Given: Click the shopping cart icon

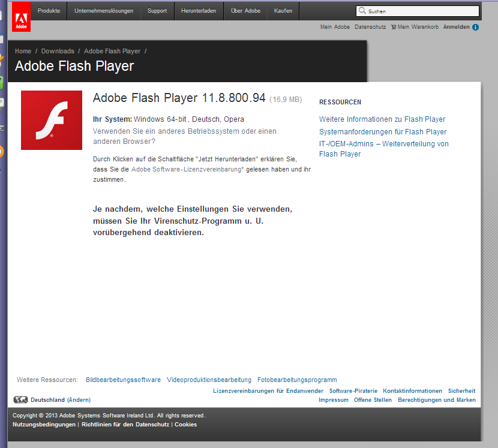Looking at the screenshot, I should click(x=394, y=27).
